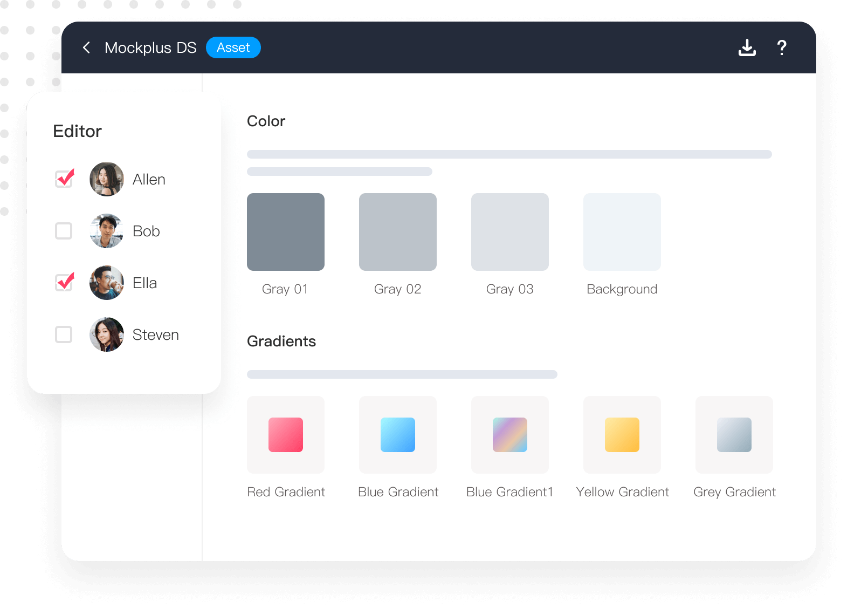
Task: Click Ella's avatar photo
Action: [x=107, y=283]
